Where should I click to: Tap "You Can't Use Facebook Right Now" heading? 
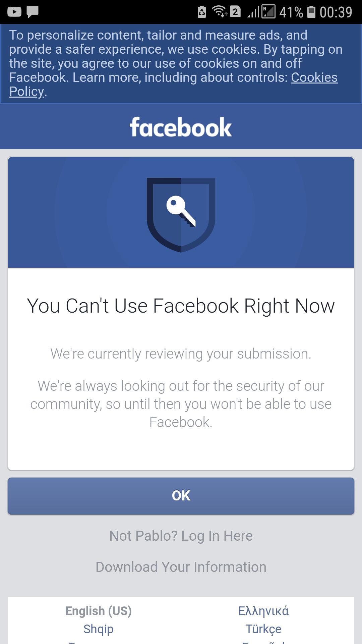[x=181, y=306]
